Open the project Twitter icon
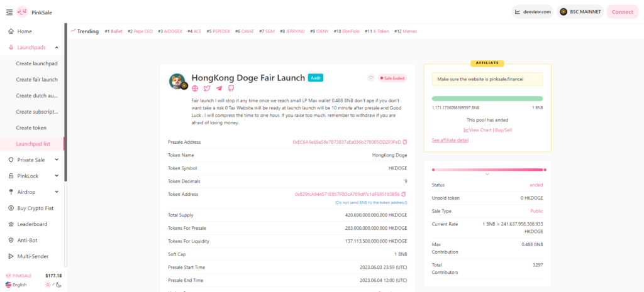 (x=207, y=88)
